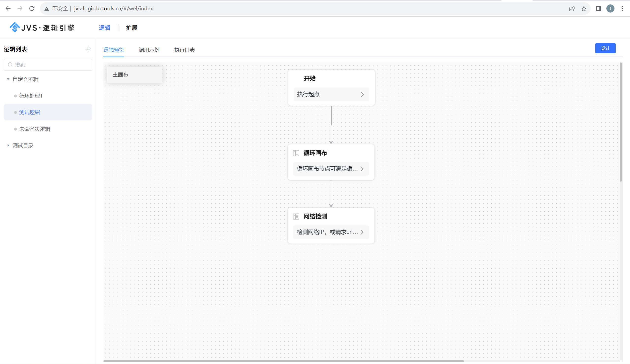
Task: Click the 循环画布 node icon
Action: click(296, 153)
